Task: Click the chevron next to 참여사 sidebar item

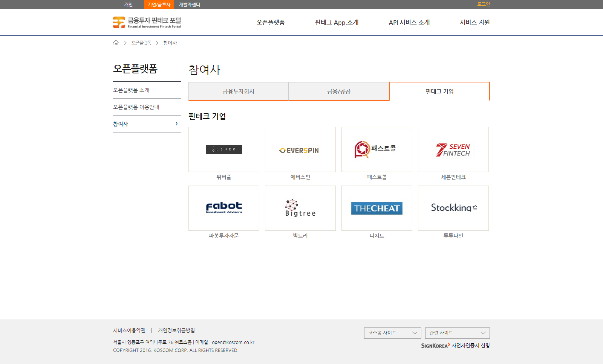Action: 177,124
